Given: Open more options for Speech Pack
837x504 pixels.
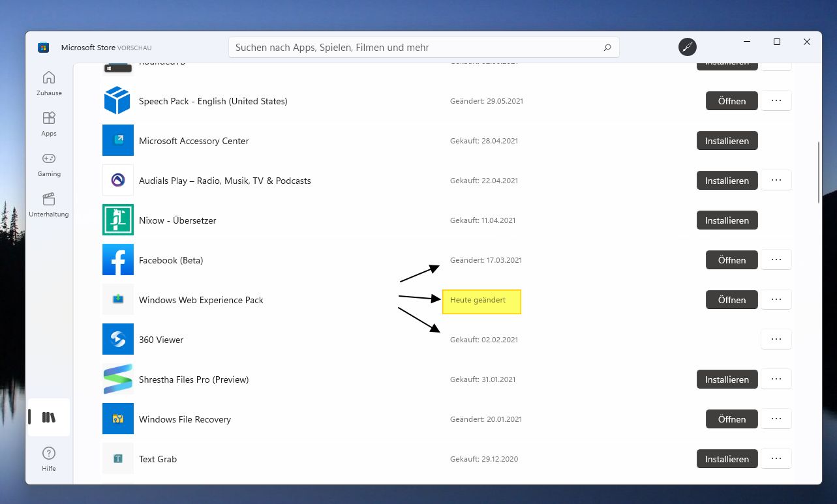Looking at the screenshot, I should point(776,100).
